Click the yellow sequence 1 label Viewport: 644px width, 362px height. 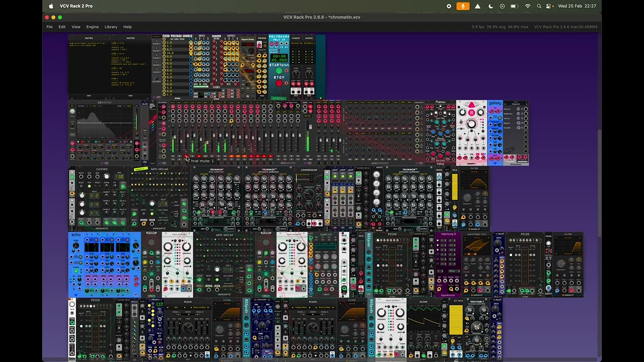pos(141,169)
